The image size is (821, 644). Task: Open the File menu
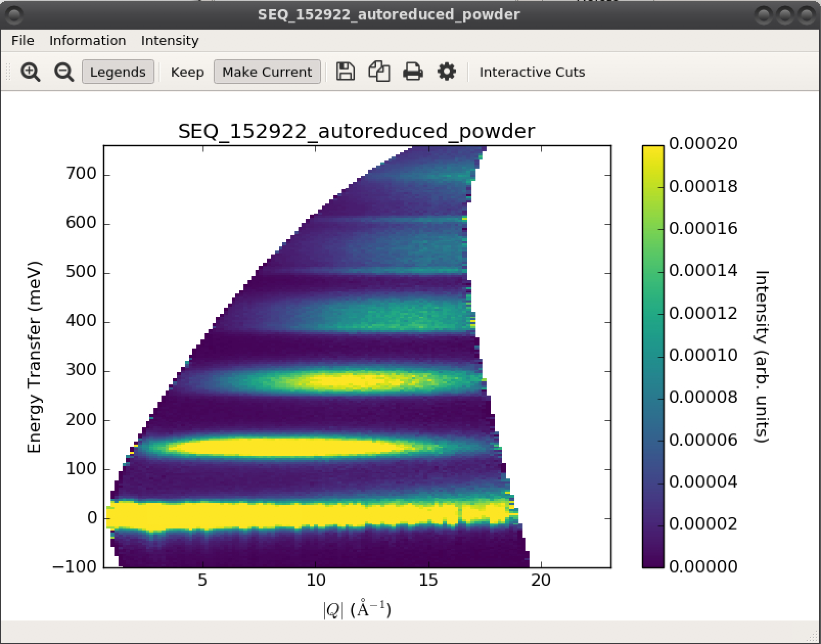(22, 40)
